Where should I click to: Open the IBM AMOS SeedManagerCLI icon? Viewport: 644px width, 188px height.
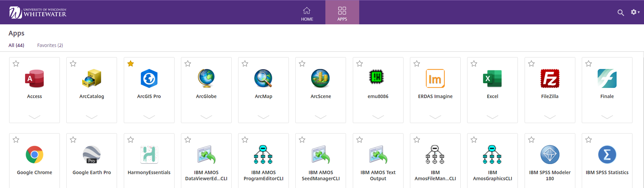[321, 155]
